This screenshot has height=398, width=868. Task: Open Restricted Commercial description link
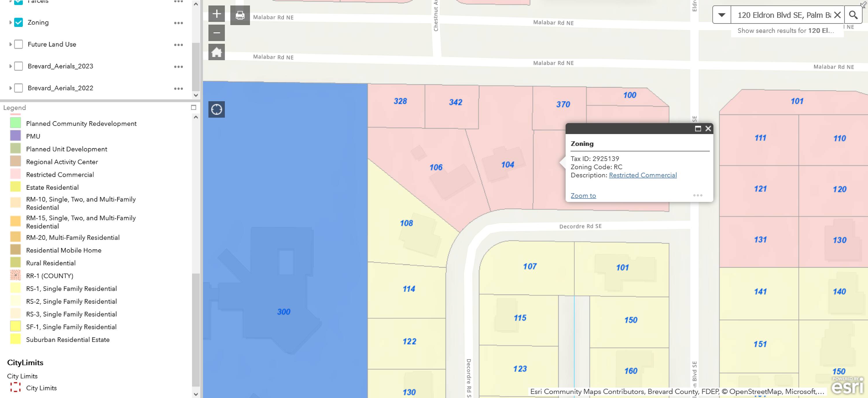[643, 175]
